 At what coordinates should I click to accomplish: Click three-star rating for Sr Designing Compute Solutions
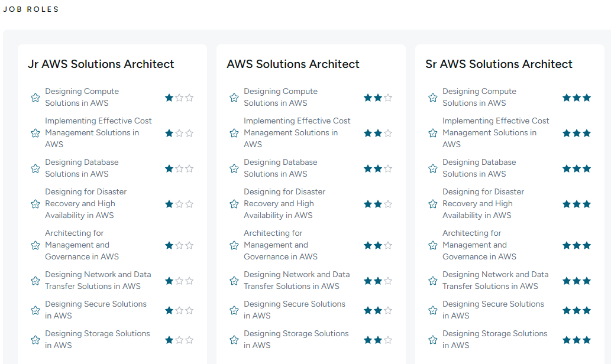tap(577, 97)
